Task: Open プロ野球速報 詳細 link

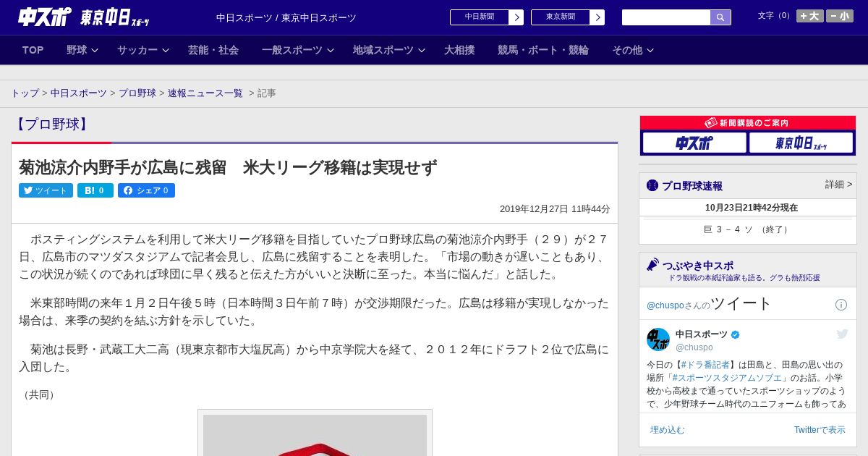Action: (838, 185)
